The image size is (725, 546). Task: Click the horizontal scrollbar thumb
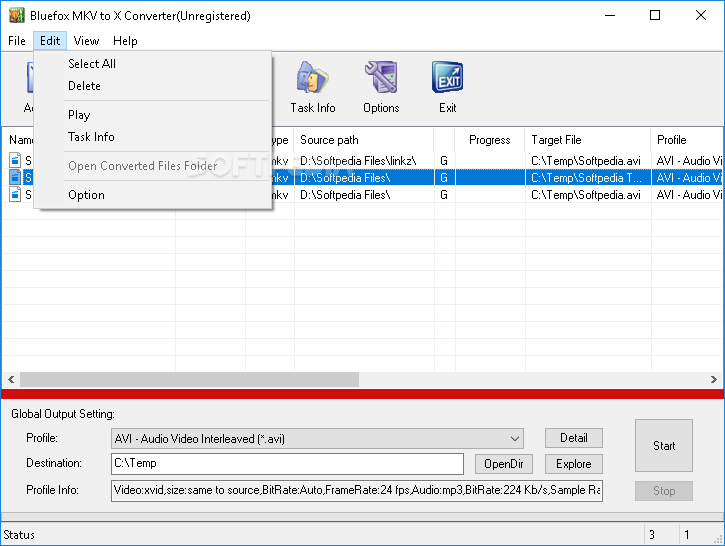point(189,380)
